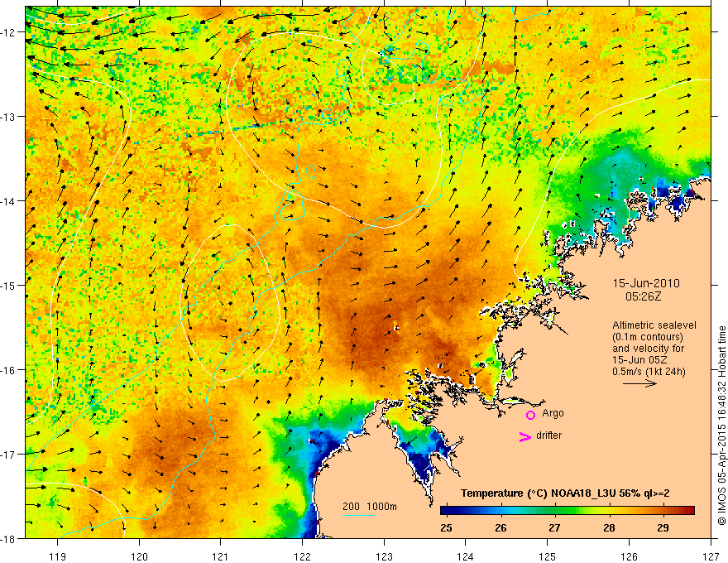Click the -12 latitude axis label
Image resolution: width=728 pixels, height=563 pixels.
pos(8,32)
